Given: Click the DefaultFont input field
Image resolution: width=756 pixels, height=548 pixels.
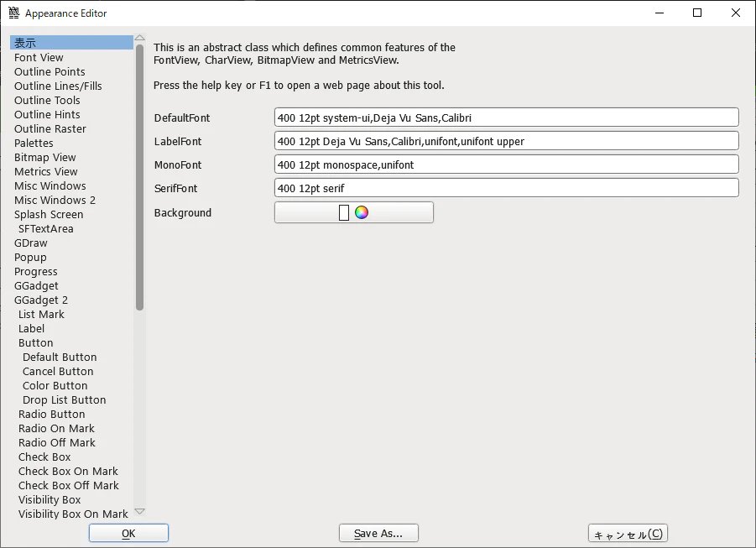Looking at the screenshot, I should click(506, 117).
